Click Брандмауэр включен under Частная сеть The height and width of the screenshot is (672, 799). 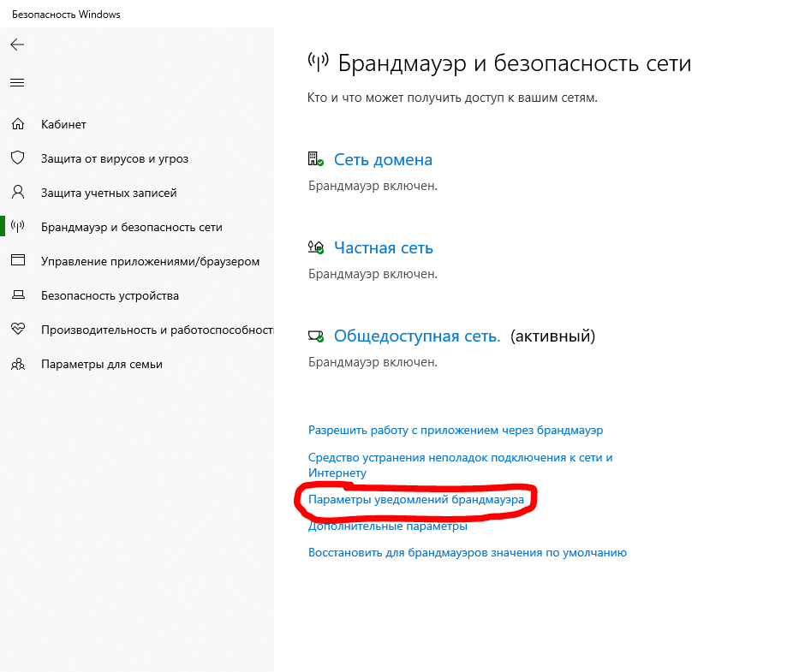[x=373, y=274]
